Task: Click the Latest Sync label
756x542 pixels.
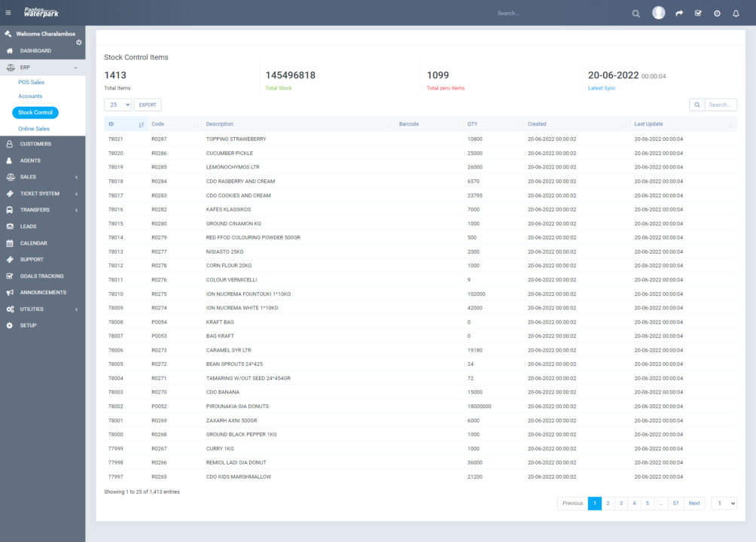Action: [602, 88]
